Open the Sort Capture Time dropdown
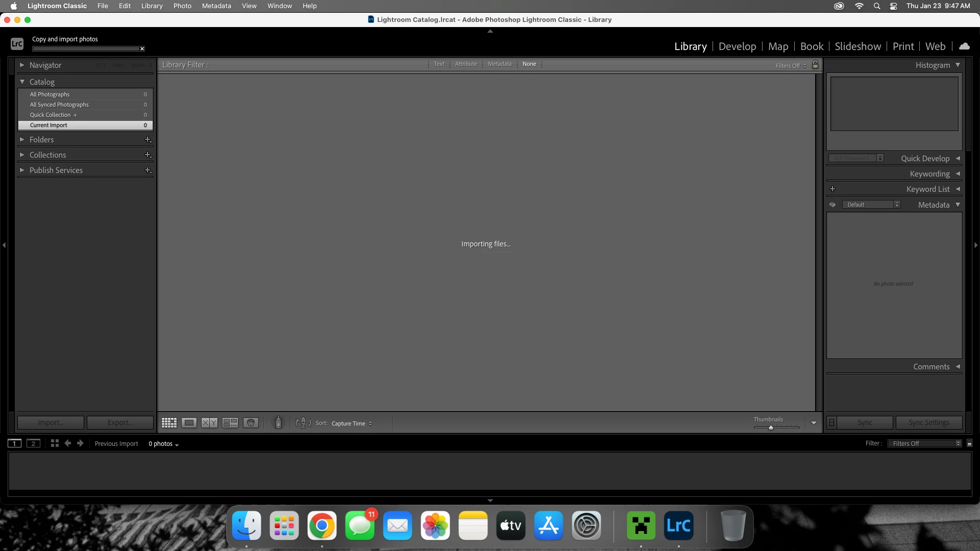Screen dimensions: 980x551 click(351, 423)
